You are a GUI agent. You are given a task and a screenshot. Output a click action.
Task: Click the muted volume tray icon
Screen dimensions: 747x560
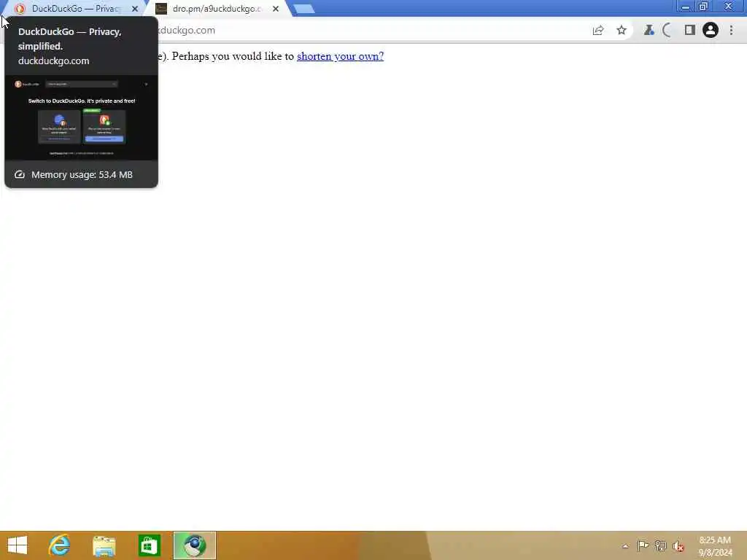pos(678,546)
